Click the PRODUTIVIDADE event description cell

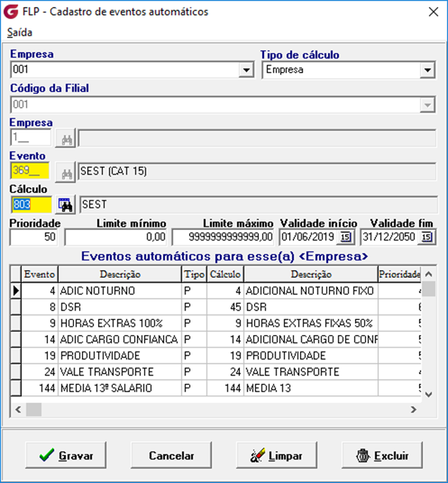(x=119, y=356)
